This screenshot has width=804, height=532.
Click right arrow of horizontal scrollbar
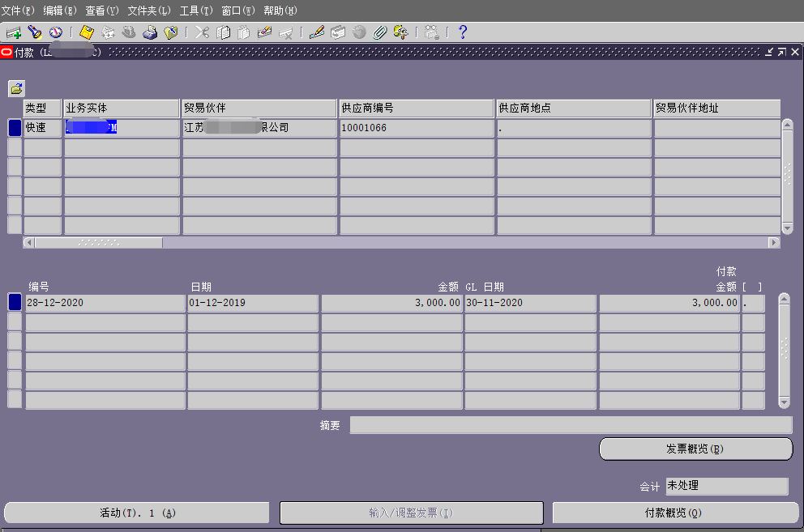click(774, 243)
